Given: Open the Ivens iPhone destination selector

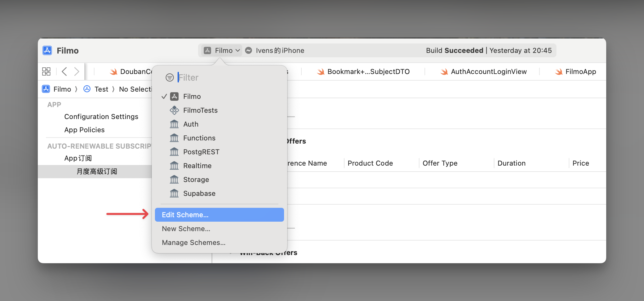Looking at the screenshot, I should (280, 50).
